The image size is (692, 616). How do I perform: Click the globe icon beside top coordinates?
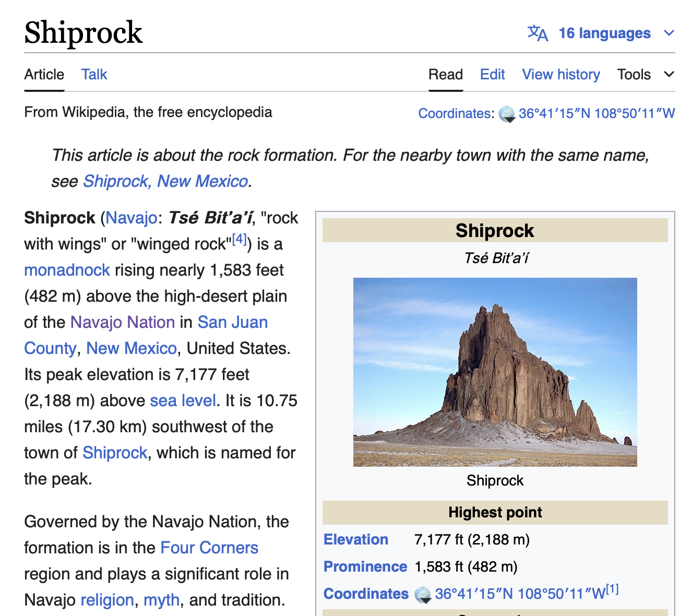click(507, 114)
